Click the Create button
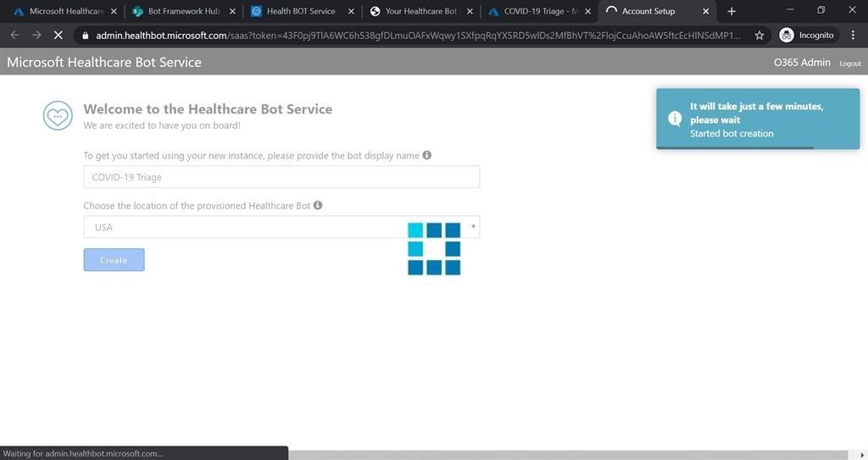 [114, 259]
